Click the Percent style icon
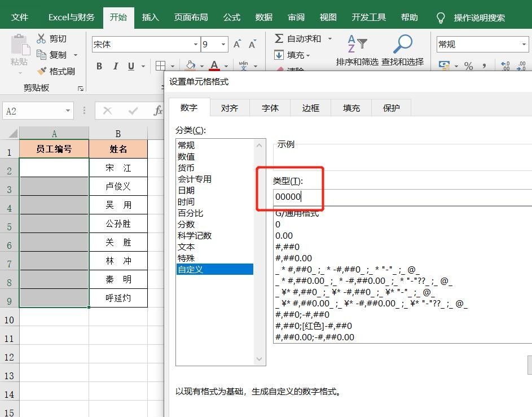 (x=468, y=66)
